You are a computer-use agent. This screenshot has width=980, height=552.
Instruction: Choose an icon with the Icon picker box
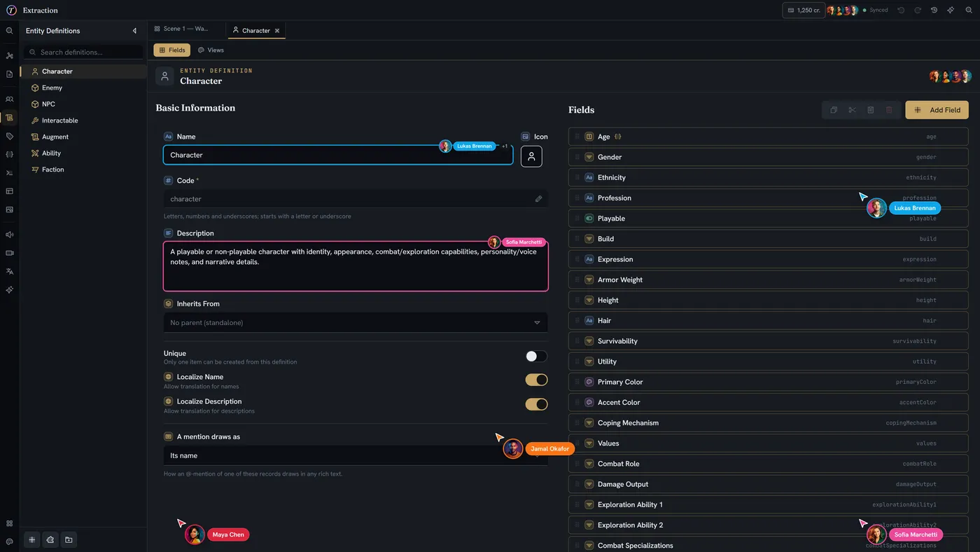[531, 156]
